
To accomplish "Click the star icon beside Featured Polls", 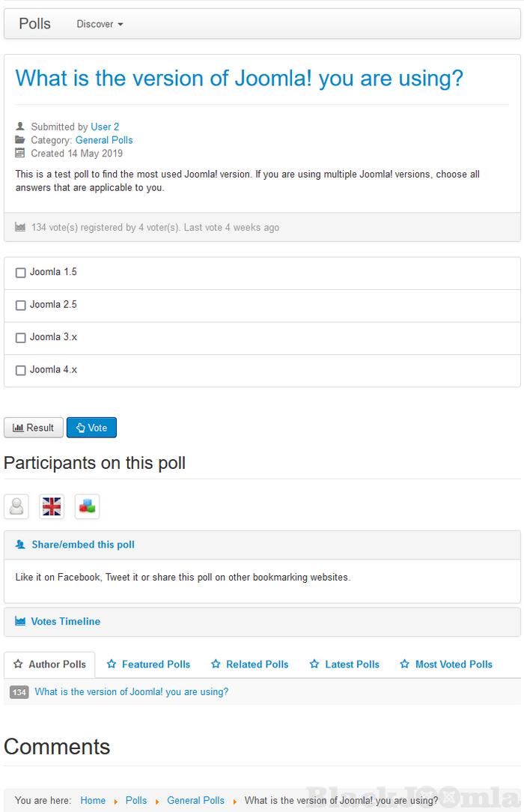I will click(x=112, y=664).
